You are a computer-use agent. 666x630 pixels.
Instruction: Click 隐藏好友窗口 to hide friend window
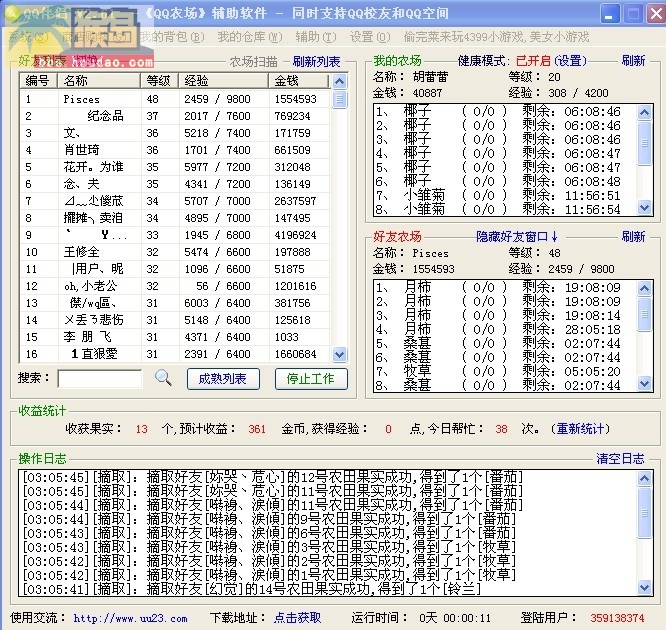point(516,236)
